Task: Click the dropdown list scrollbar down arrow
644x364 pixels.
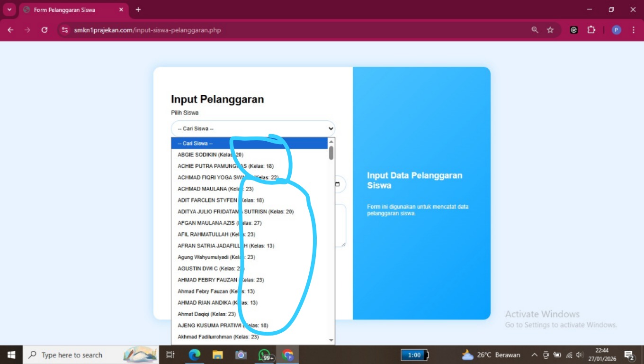Action: click(x=331, y=340)
